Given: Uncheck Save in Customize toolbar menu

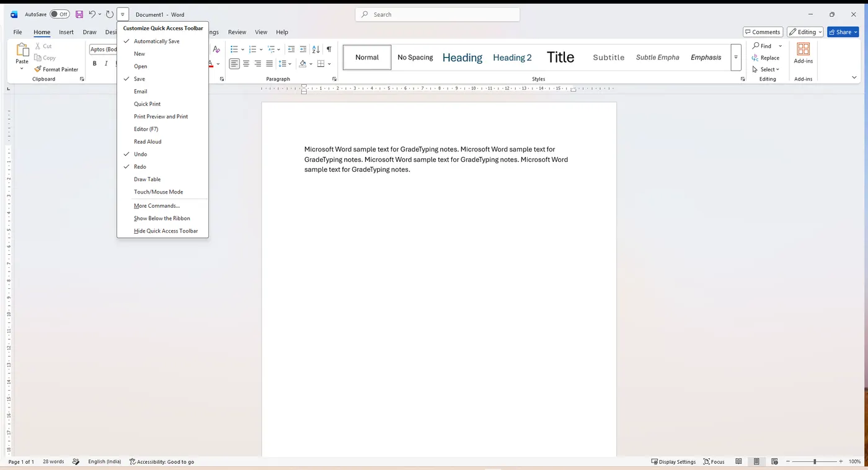Looking at the screenshot, I should pyautogui.click(x=162, y=79).
